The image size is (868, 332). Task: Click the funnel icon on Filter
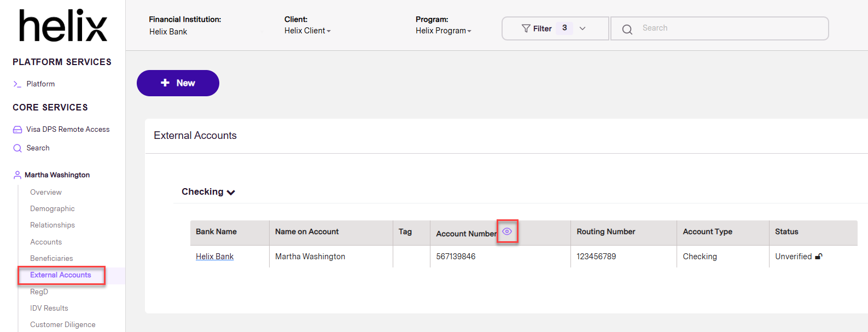click(x=526, y=28)
